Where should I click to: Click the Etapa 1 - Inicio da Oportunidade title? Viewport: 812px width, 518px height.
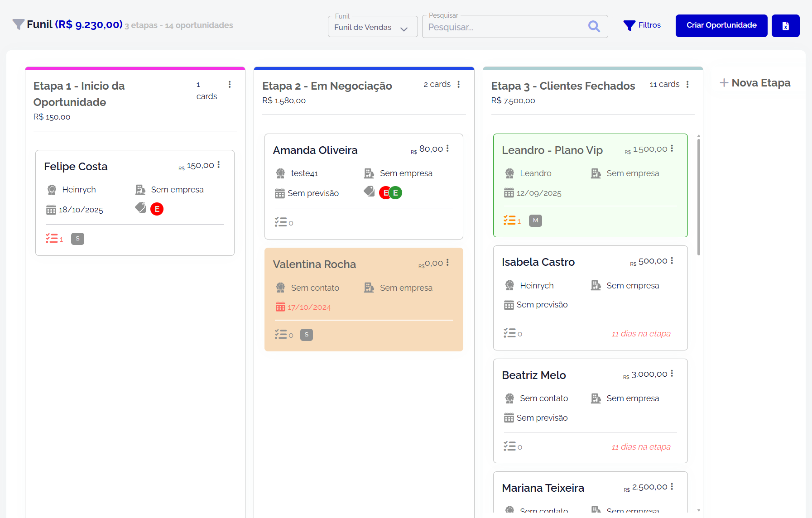pos(79,94)
